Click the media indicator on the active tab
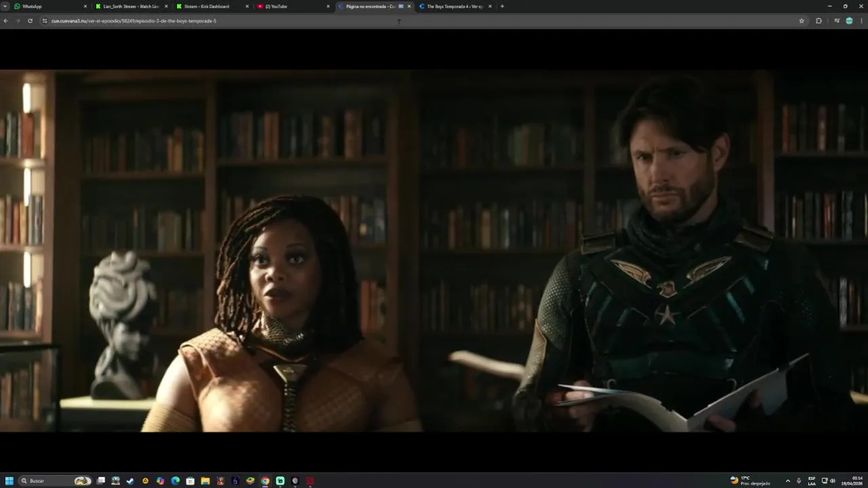868x488 pixels. point(401,6)
